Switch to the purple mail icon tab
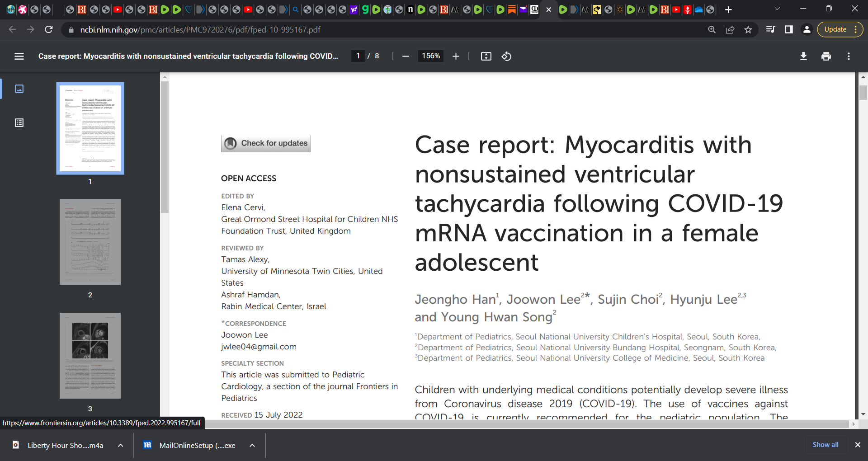This screenshot has height=461, width=868. 523,9
